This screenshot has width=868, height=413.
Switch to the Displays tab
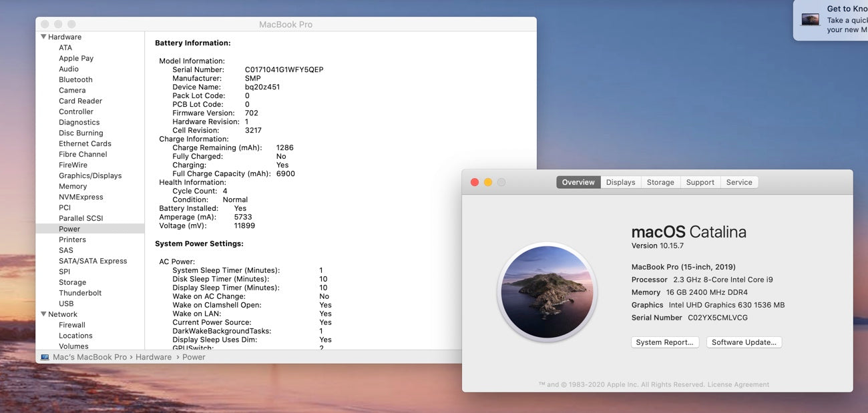620,182
